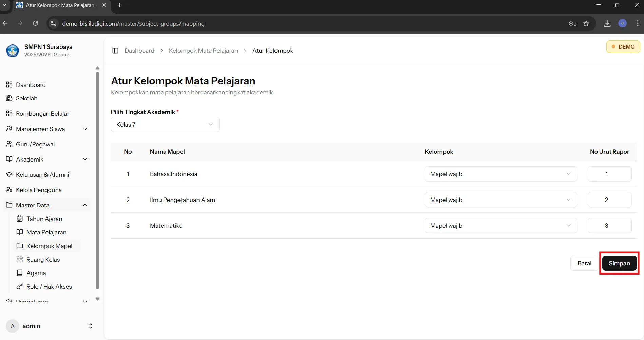644x340 pixels.
Task: Click the Kelompok Mapel folder icon
Action: 20,246
